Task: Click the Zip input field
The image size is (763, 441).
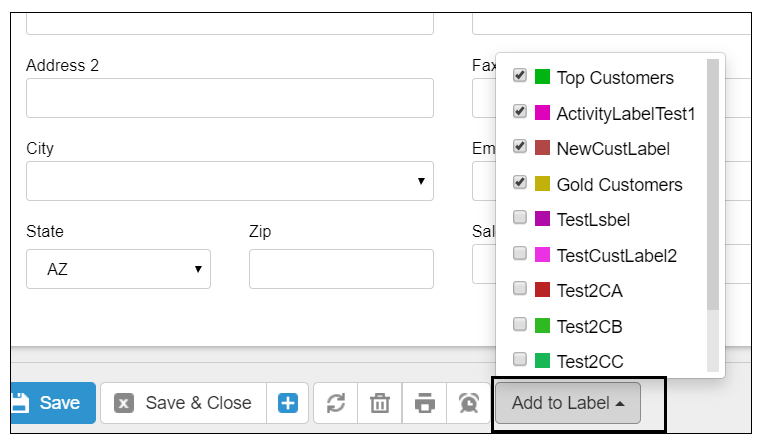Action: click(341, 269)
